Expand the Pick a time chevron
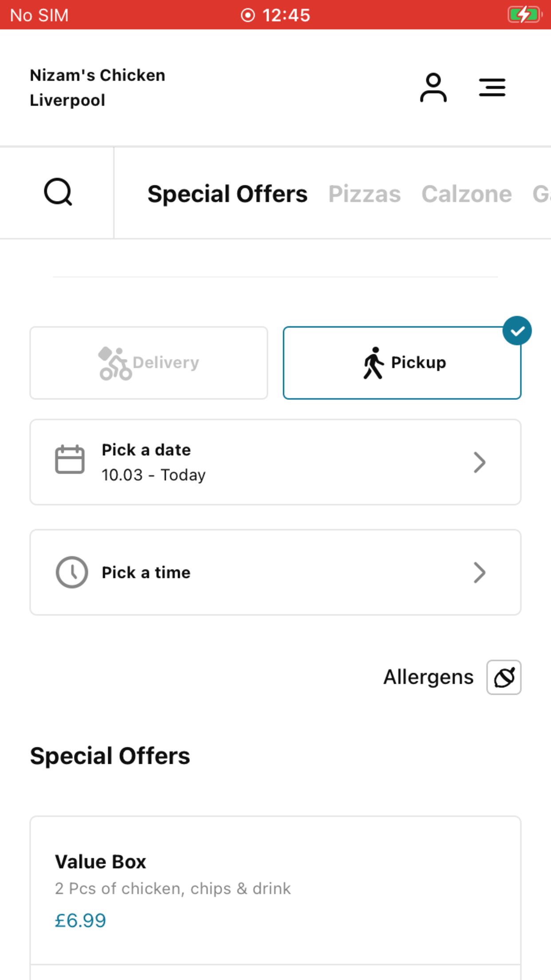This screenshot has height=980, width=551. click(480, 573)
